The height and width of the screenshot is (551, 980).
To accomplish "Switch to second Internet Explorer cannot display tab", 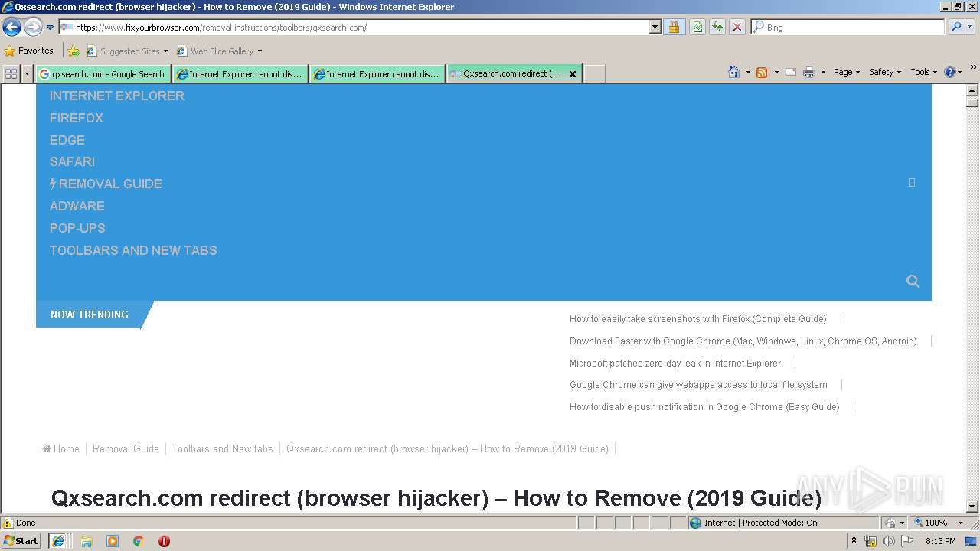I will pos(377,74).
